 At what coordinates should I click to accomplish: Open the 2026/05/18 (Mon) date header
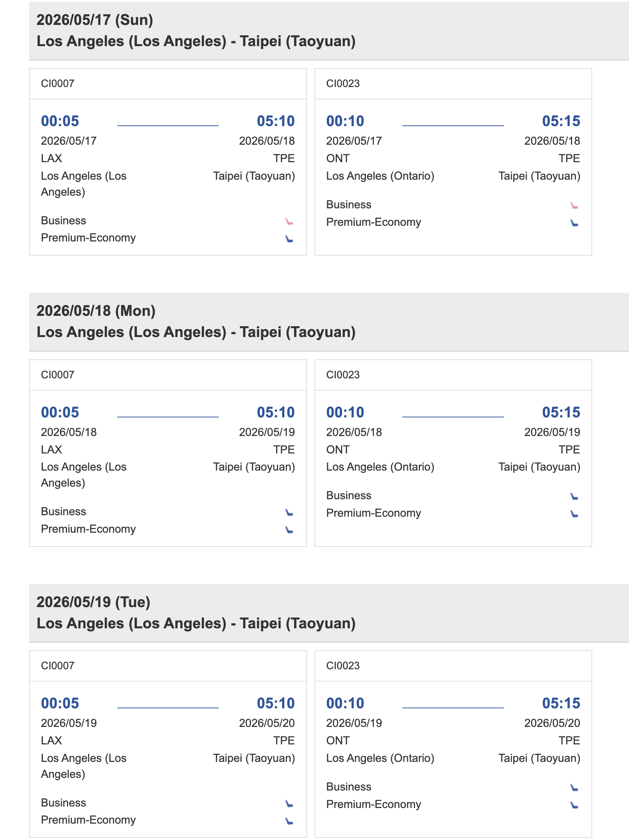coord(96,311)
